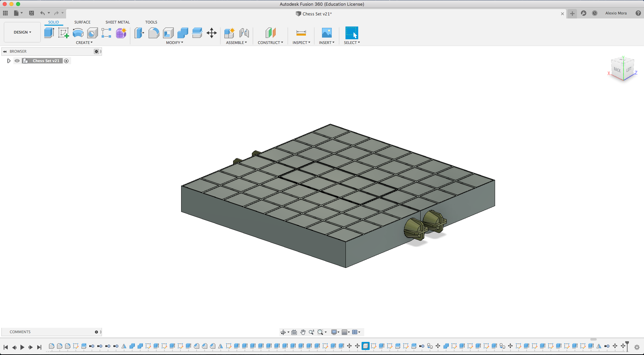Open the INSERT dropdown
Image resolution: width=644 pixels, height=355 pixels.
coord(327,43)
